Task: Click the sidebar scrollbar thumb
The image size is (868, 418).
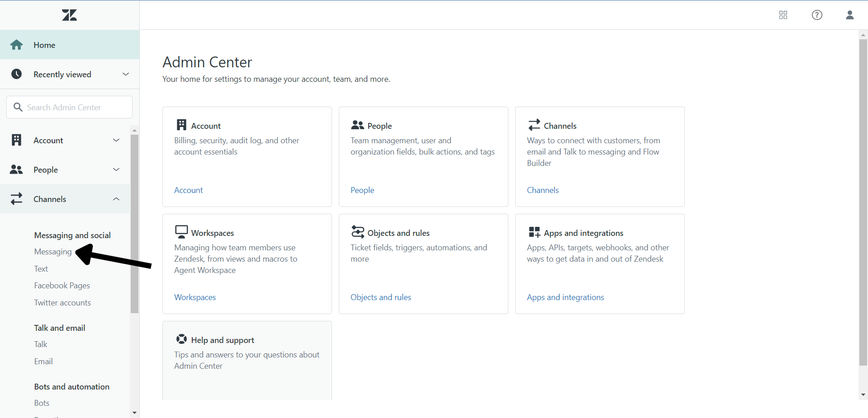Action: pos(134,224)
